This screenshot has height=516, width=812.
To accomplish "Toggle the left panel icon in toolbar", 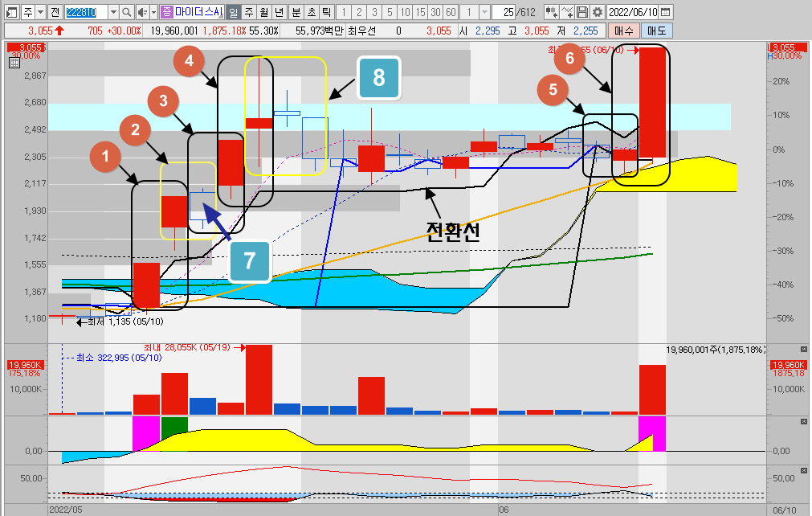I will tap(11, 12).
